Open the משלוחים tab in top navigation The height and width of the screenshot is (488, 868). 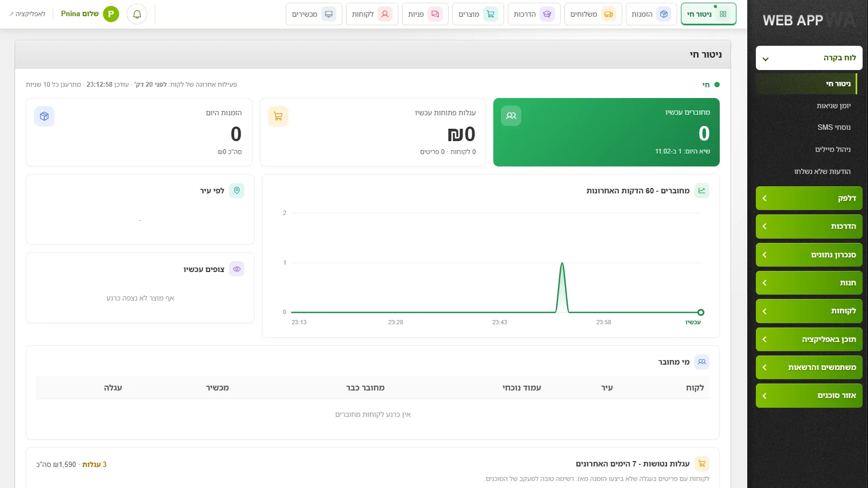pyautogui.click(x=593, y=14)
